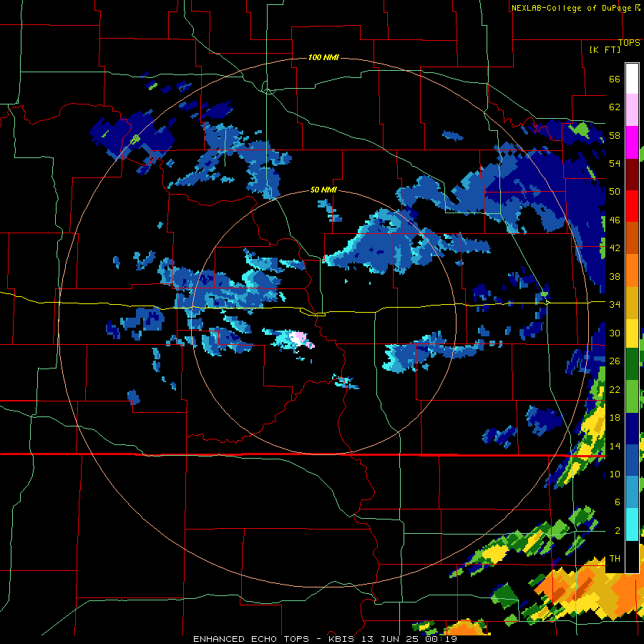Click the yellow legend swatch
Viewport: 644px width, 644px height.
[x=632, y=333]
